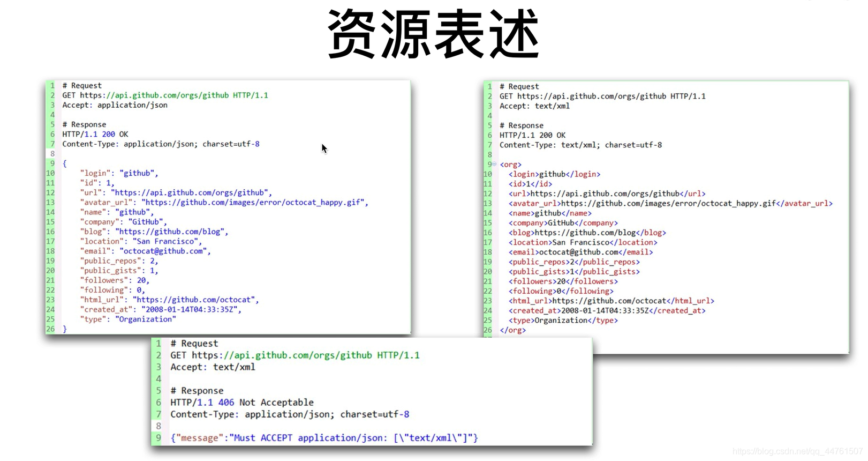The width and height of the screenshot is (868, 461).
Task: Click '# Response' heading in the 406 panel
Action: pos(197,390)
